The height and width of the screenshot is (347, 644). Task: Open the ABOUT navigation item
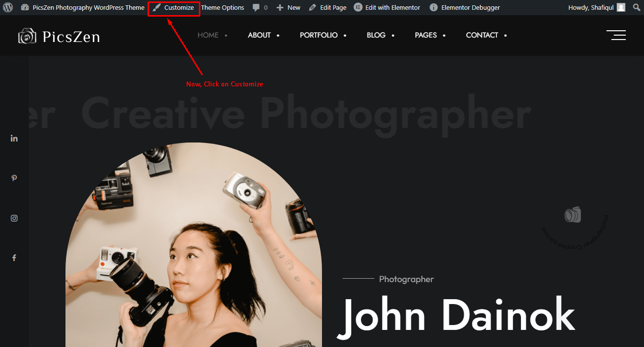[259, 35]
